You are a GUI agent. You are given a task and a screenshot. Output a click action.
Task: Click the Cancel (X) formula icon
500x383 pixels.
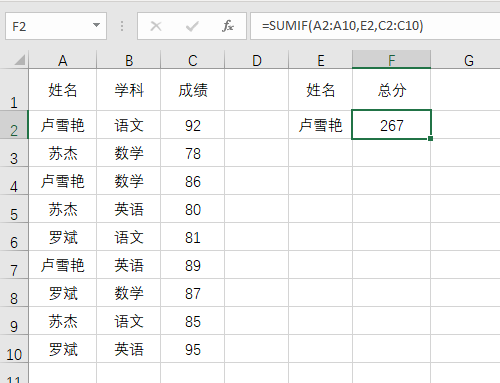coord(156,26)
